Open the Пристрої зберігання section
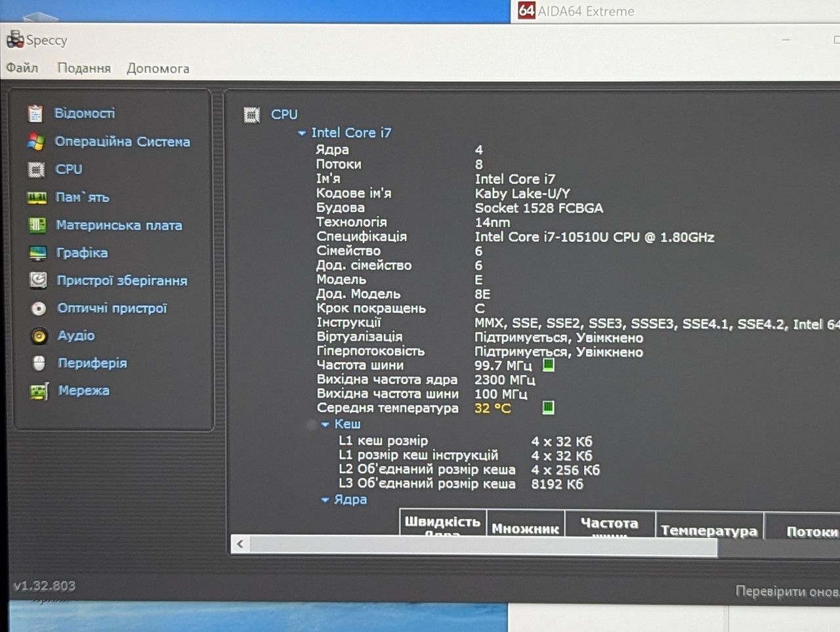This screenshot has width=840, height=632. click(122, 280)
